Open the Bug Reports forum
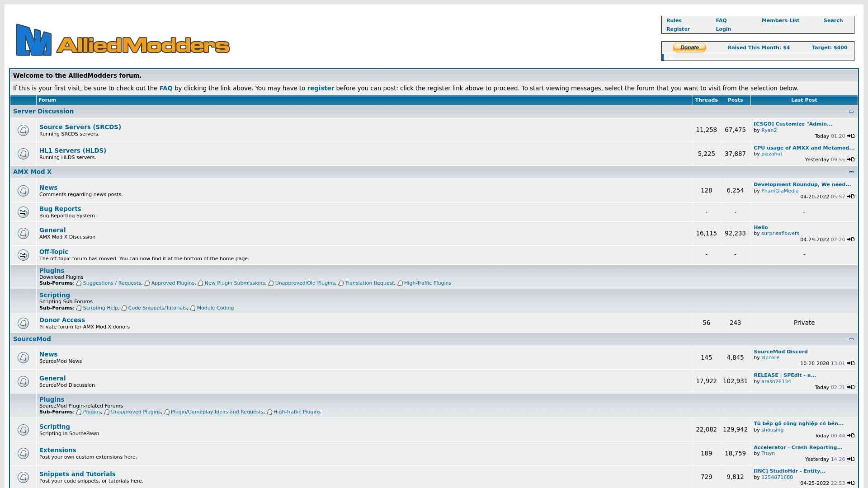The height and width of the screenshot is (488, 868). click(60, 209)
